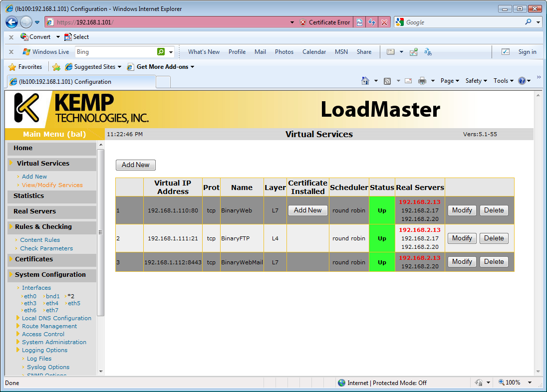
Task: Open Calendar in Windows Live toolbar
Action: pyautogui.click(x=314, y=51)
